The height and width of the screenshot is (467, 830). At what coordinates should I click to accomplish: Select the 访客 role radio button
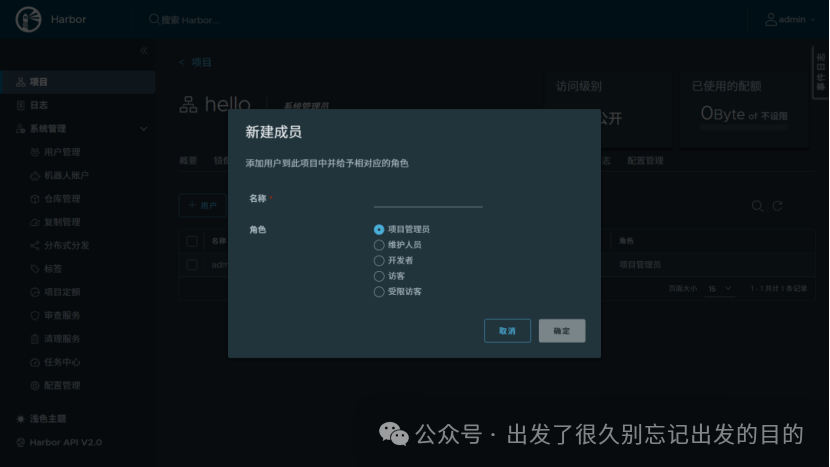click(378, 276)
